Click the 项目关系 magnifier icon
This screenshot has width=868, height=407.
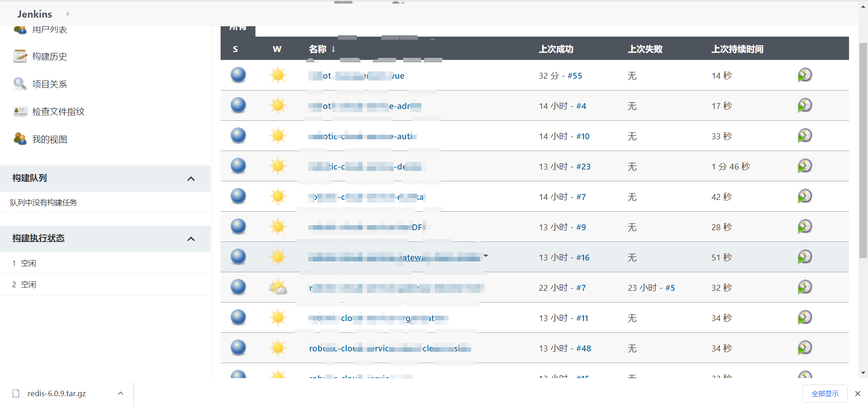[20, 84]
